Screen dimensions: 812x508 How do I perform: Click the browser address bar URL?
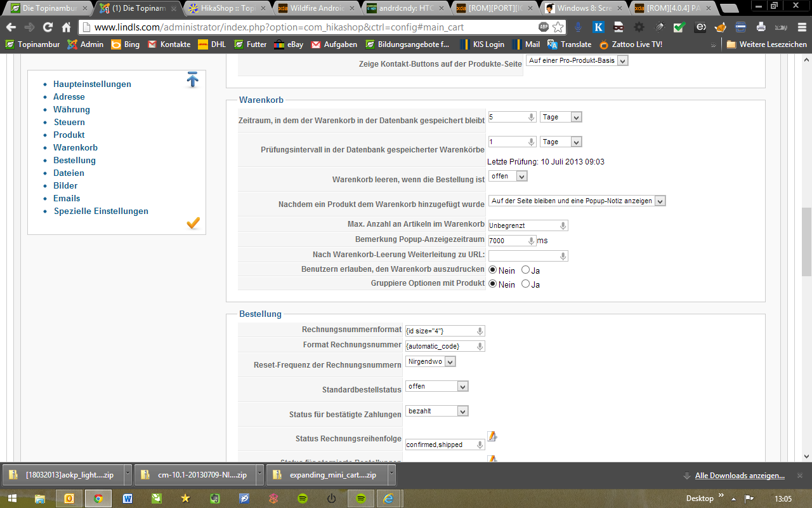(279, 27)
